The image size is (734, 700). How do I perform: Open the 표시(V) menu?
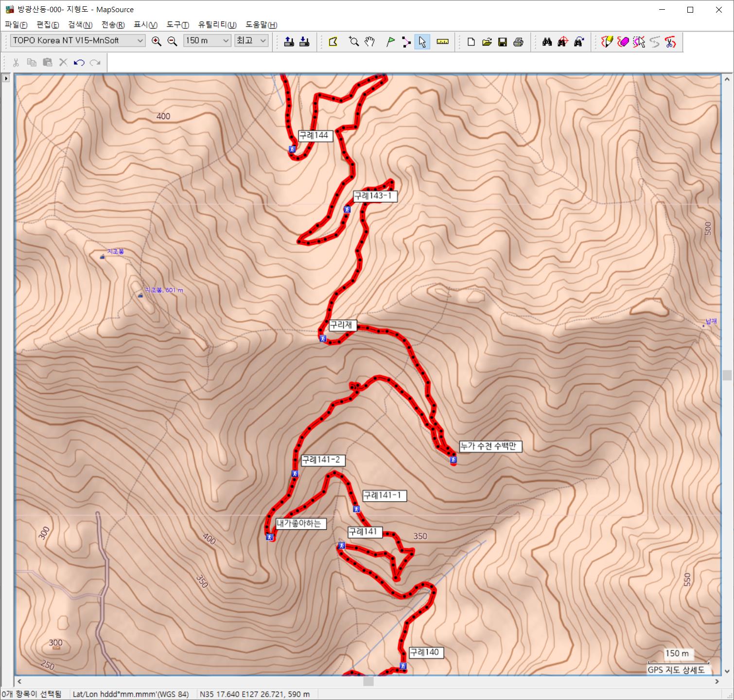tap(145, 25)
